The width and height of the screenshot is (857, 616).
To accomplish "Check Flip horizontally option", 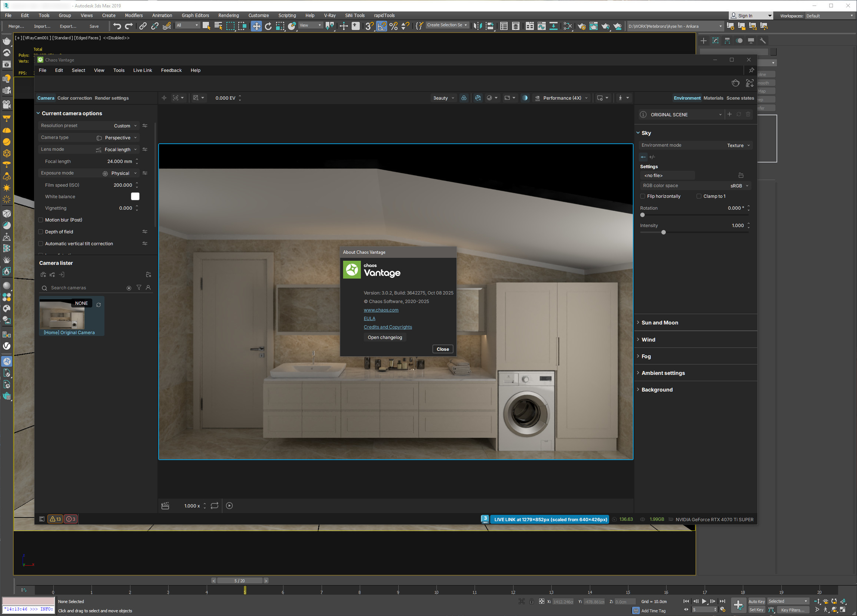I will tap(643, 196).
